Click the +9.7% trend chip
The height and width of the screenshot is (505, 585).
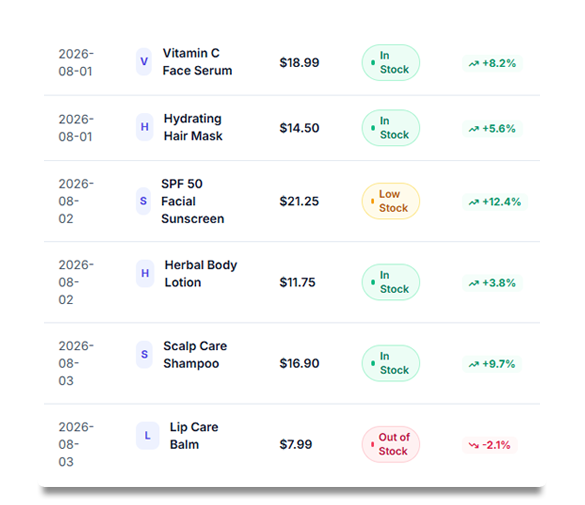pos(492,364)
